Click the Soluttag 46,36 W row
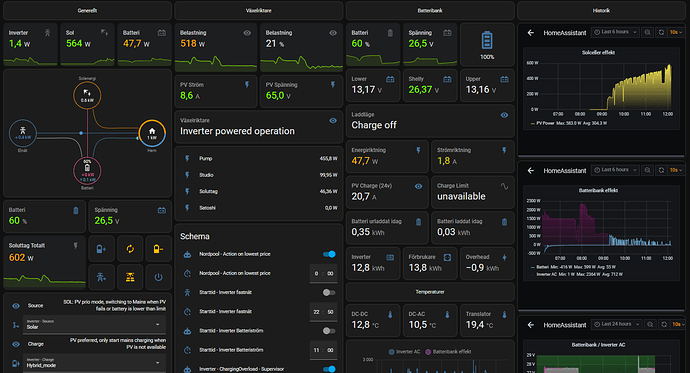The image size is (690, 373). [258, 191]
